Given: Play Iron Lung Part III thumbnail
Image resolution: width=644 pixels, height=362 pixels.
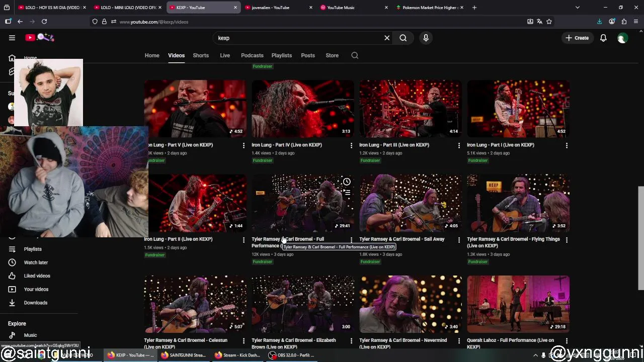Looking at the screenshot, I should point(411,109).
